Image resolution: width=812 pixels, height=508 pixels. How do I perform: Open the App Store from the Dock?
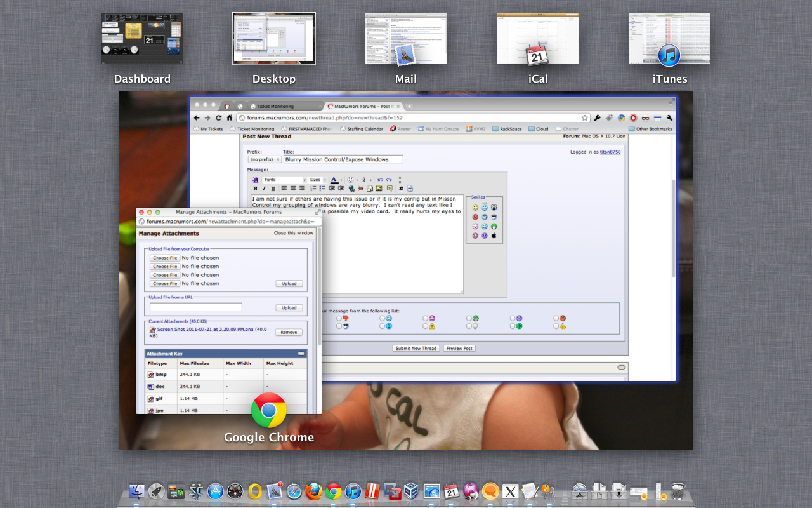click(216, 491)
